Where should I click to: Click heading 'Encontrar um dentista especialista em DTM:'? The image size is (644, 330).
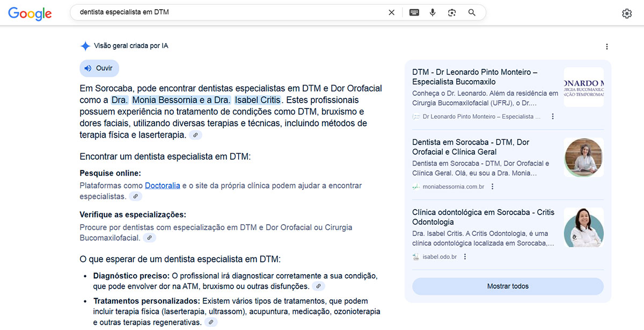tap(165, 157)
